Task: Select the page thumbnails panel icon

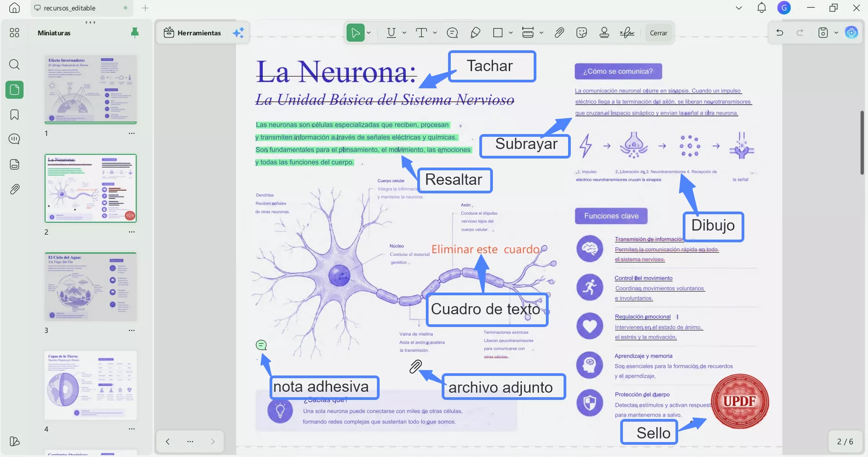Action: click(14, 90)
